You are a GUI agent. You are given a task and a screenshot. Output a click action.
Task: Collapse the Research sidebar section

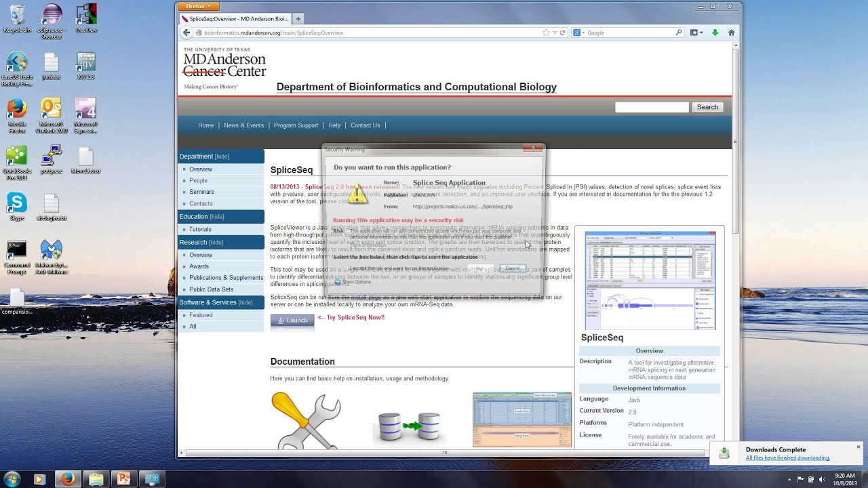click(x=216, y=243)
